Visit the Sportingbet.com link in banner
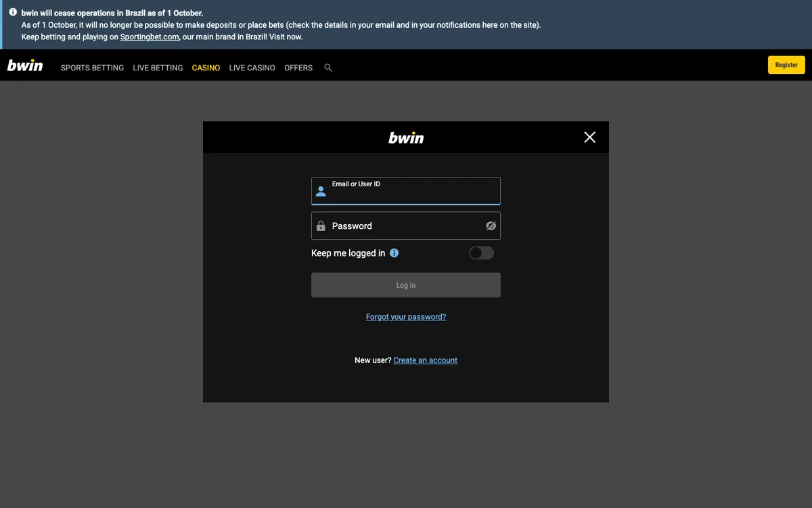Screen dimensions: 812x508 pos(150,37)
